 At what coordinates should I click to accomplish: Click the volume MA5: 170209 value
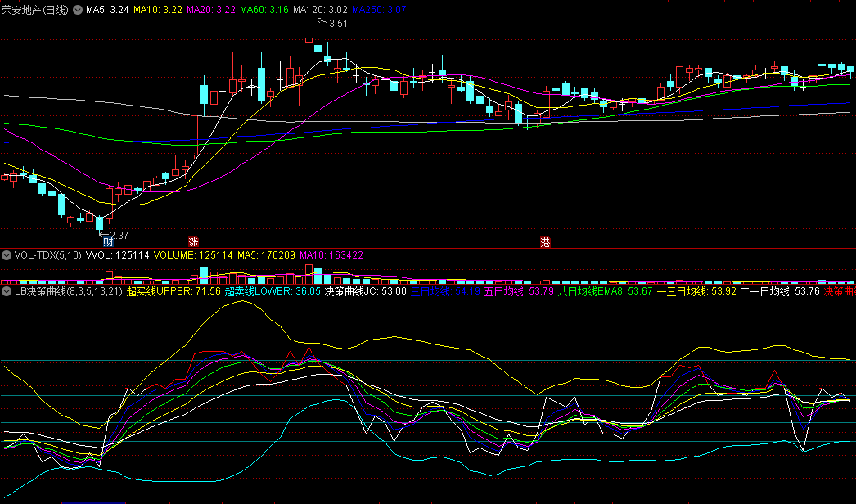[x=267, y=255]
